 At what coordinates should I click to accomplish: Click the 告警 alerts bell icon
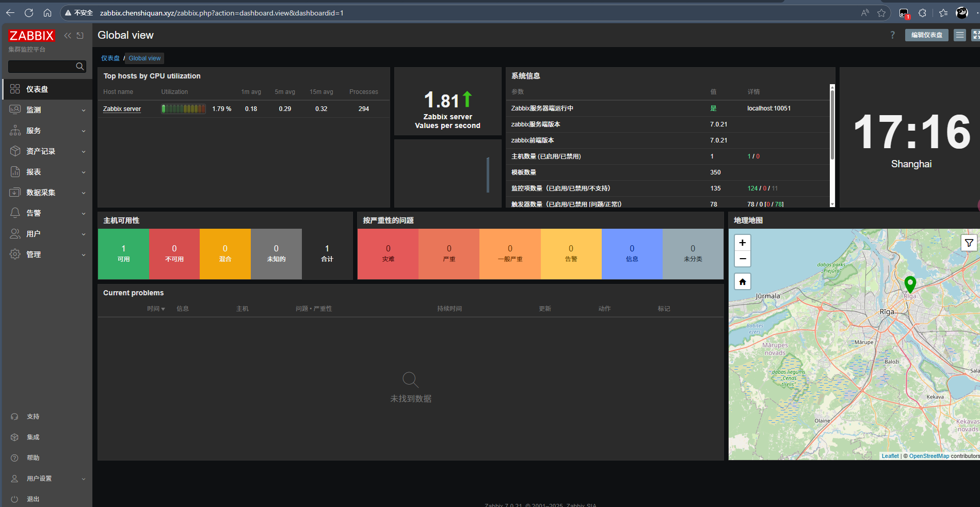coord(15,213)
